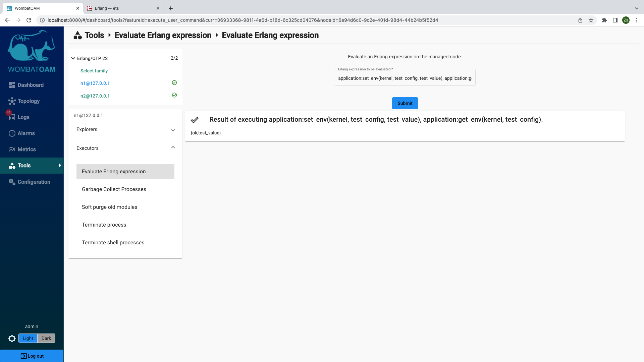Switch to Erlang -- ets tab
This screenshot has width=644, height=362.
coord(122,8)
